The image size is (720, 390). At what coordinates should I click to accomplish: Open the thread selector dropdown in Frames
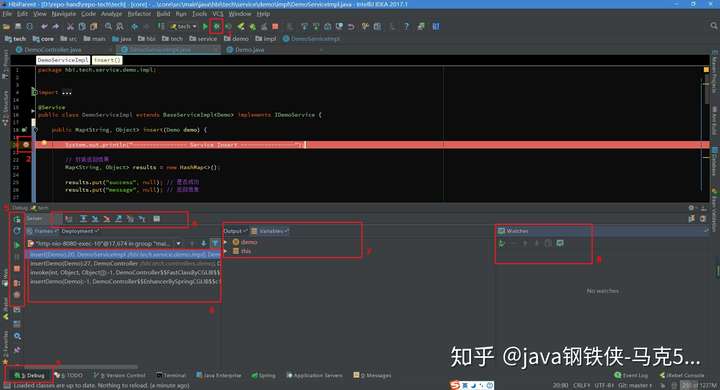pos(179,243)
